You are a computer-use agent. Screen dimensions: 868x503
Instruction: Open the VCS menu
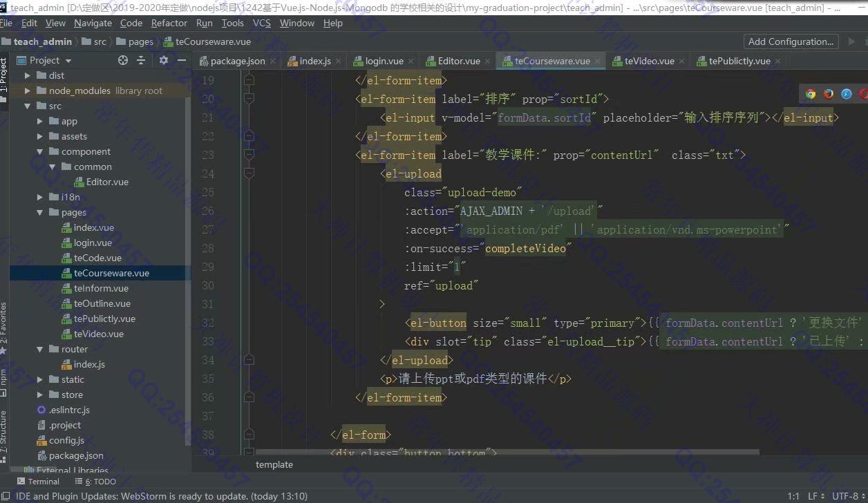coord(262,23)
